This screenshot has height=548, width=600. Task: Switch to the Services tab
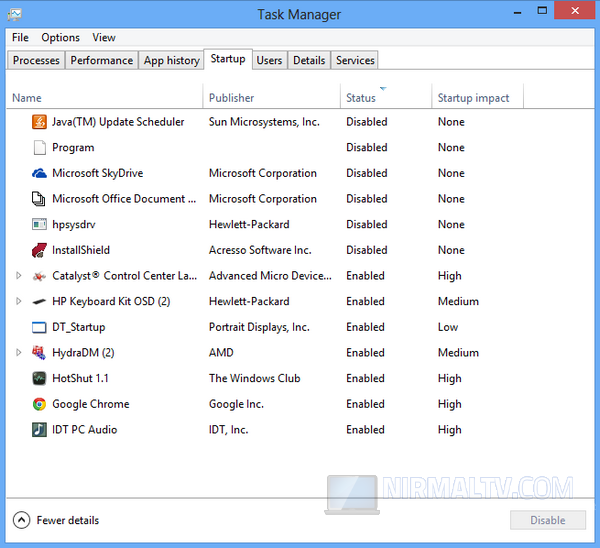pyautogui.click(x=355, y=60)
